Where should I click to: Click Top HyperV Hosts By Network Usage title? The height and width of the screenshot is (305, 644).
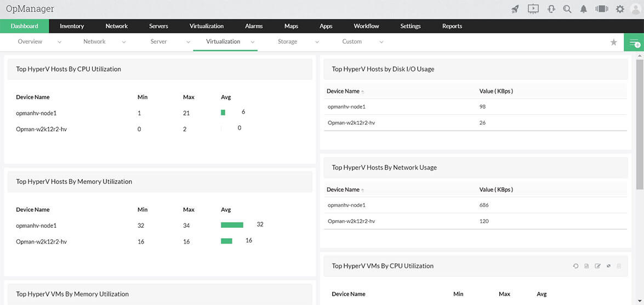[x=384, y=168]
